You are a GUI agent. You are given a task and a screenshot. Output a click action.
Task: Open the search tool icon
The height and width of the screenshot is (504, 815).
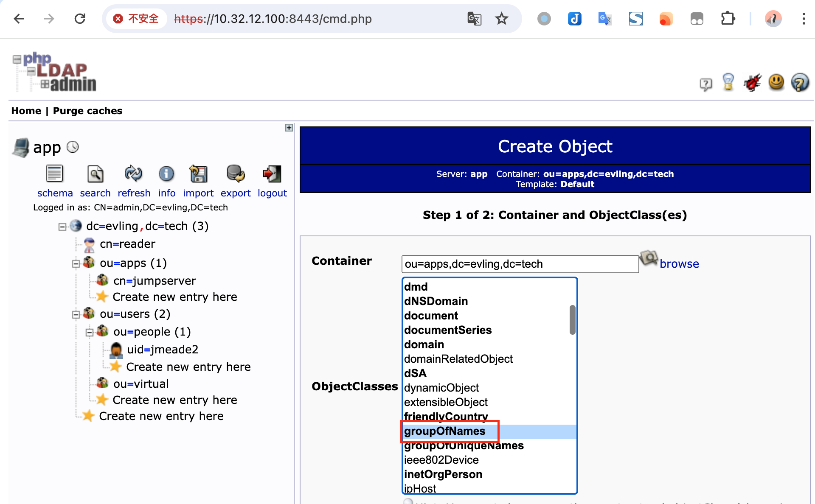pos(95,174)
